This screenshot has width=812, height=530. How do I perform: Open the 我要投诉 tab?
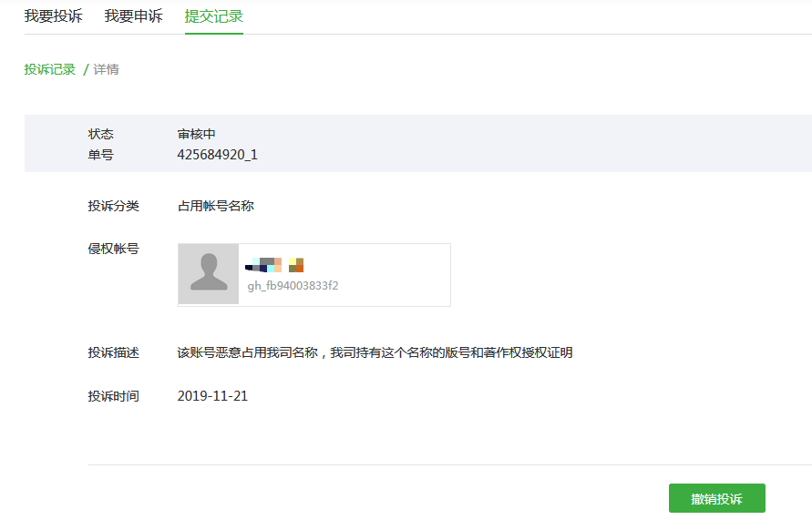coord(54,16)
